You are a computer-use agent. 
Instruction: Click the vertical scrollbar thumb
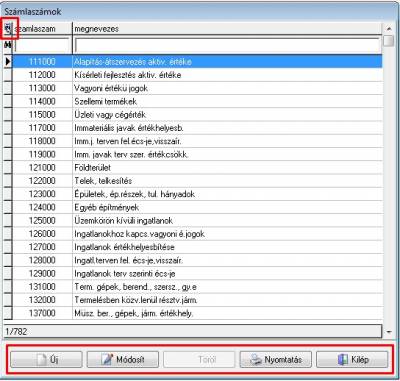389,41
